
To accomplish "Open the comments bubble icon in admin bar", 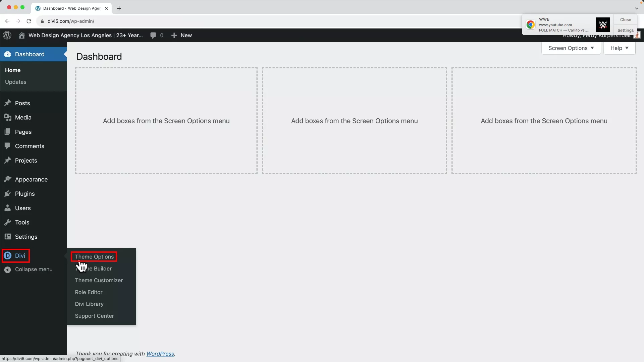I will click(153, 35).
